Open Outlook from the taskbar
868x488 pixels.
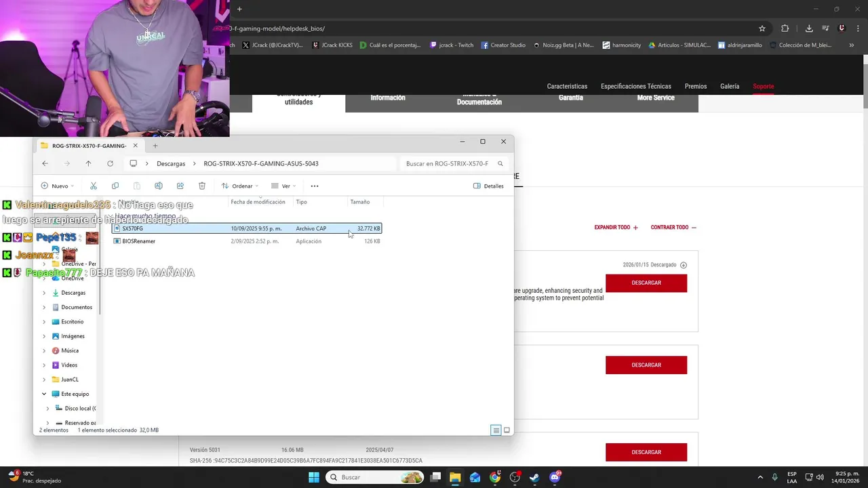pos(475,477)
